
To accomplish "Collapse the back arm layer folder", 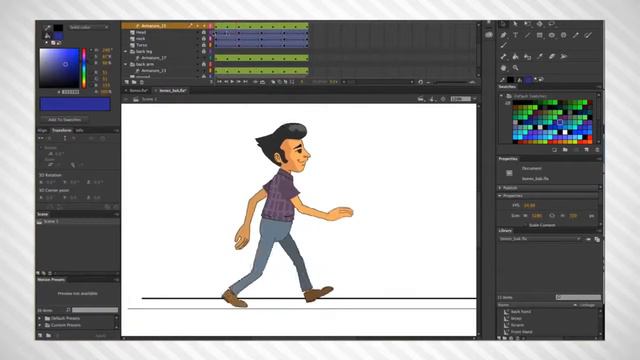I will click(x=126, y=64).
